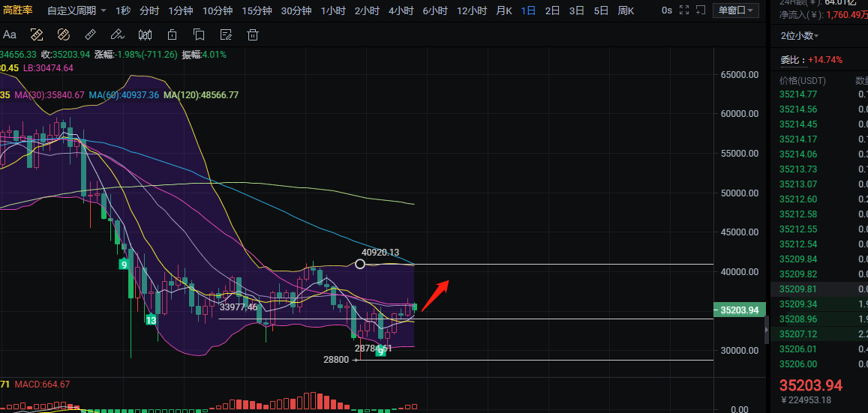Select the 3日 interval
Screen dimensions: 868x413
[577, 10]
